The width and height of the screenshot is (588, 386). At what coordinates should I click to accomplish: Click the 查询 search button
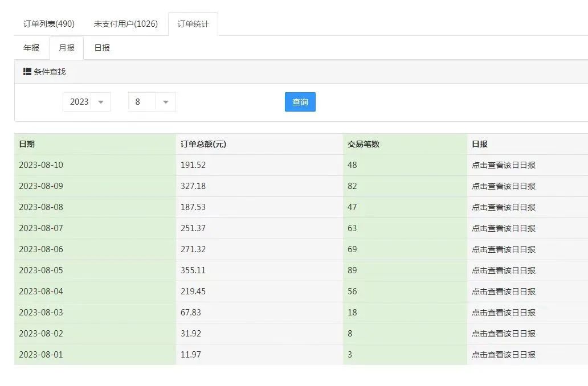tap(300, 101)
